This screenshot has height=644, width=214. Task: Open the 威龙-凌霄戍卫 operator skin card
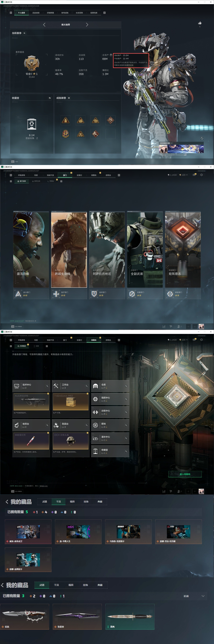click(x=28, y=531)
